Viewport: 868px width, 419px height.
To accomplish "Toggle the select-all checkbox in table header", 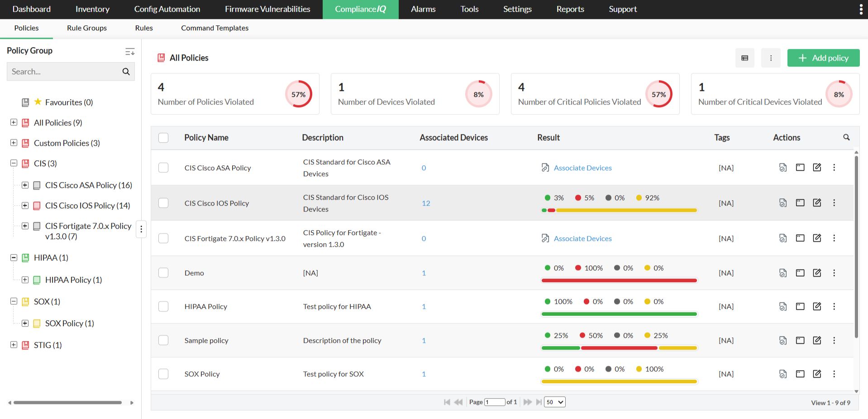I will (163, 138).
